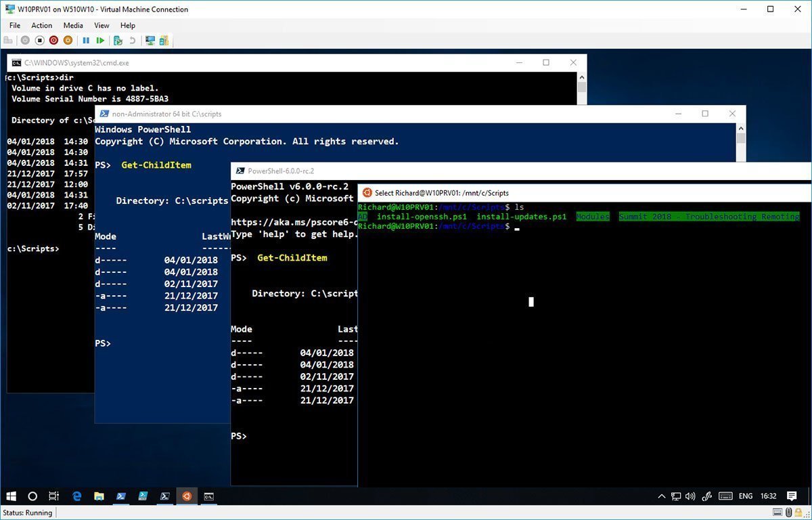Open Ubuntu WSL from the taskbar
Image resolution: width=812 pixels, height=520 pixels.
coord(187,496)
